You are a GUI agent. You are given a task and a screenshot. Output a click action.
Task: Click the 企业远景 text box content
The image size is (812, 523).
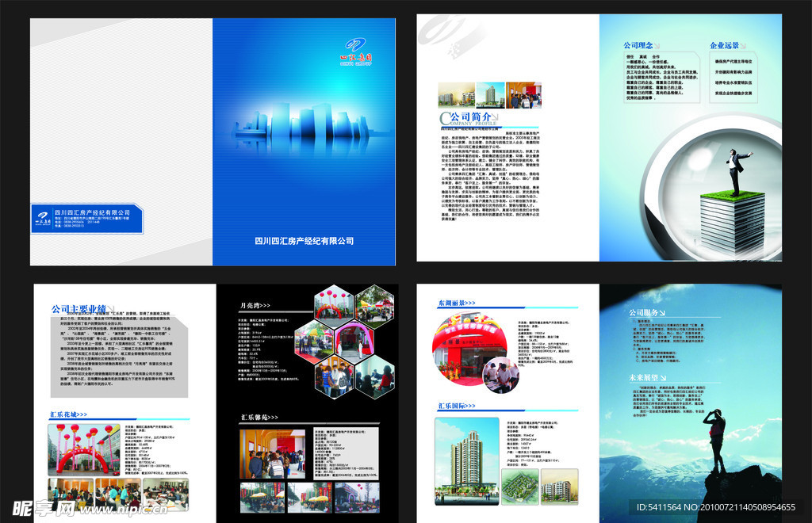tap(733, 77)
